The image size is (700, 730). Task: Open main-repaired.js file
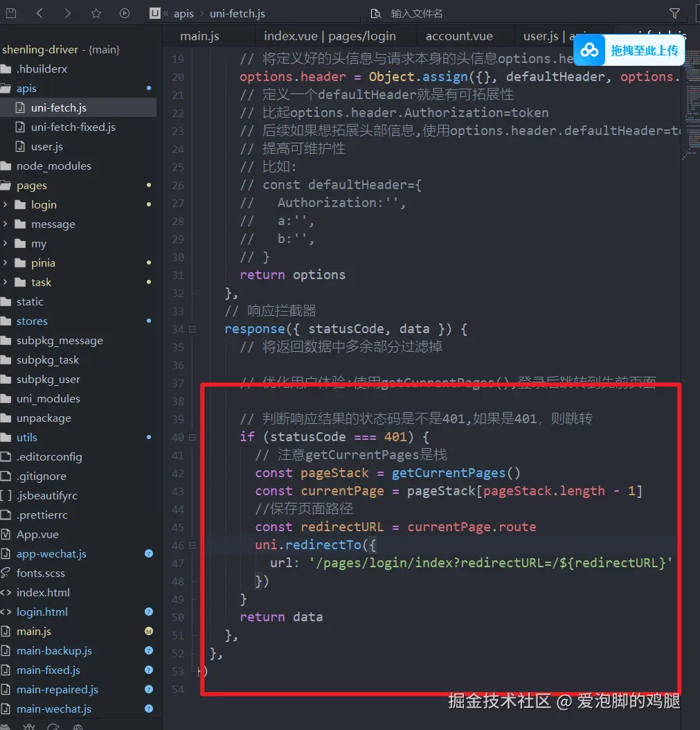(57, 690)
